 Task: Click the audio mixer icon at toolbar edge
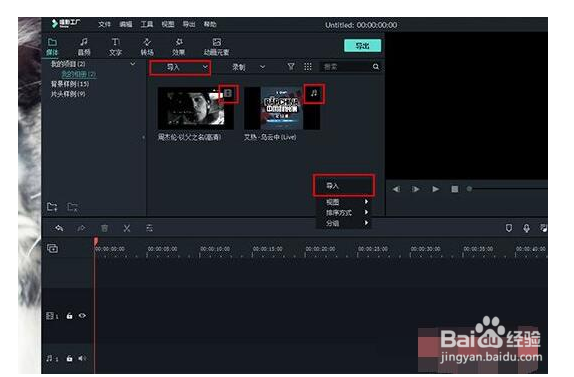point(544,228)
